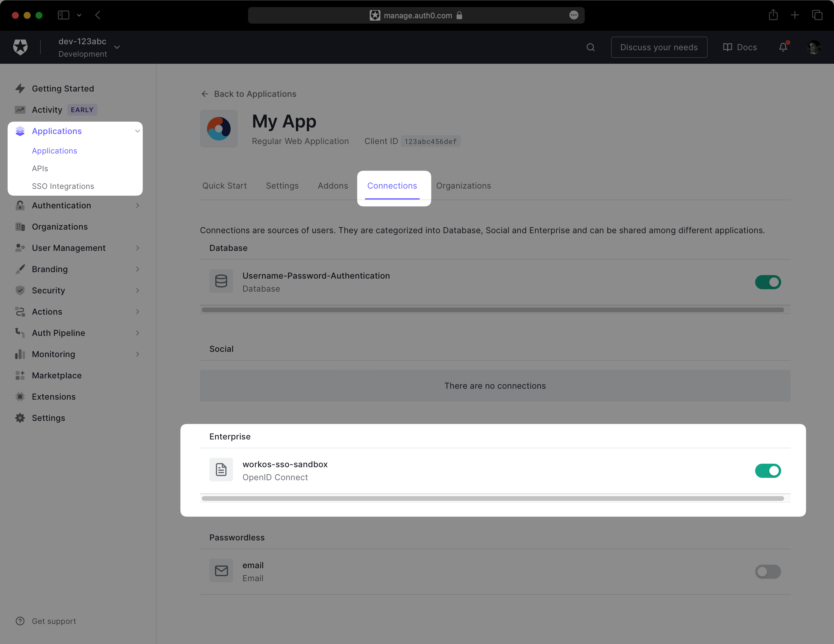Open Organizations management section
This screenshot has width=834, height=644.
tap(60, 227)
